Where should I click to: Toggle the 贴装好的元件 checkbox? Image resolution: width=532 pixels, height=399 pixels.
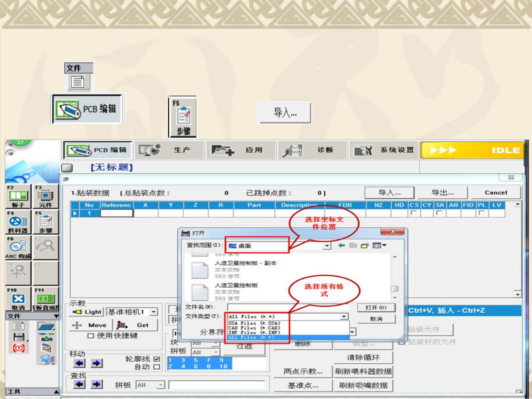pyautogui.click(x=402, y=342)
